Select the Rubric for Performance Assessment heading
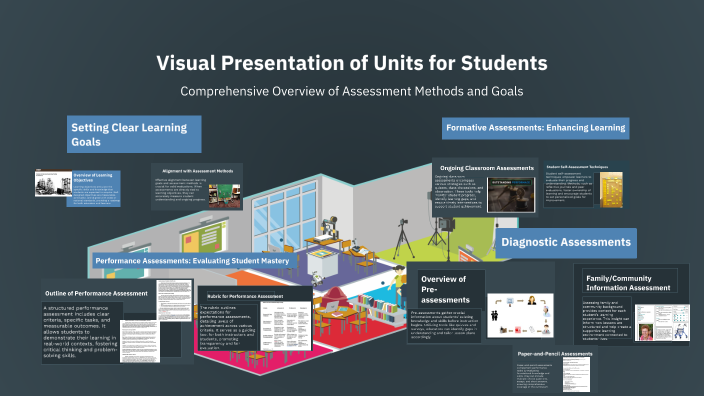The height and width of the screenshot is (396, 704). [245, 296]
